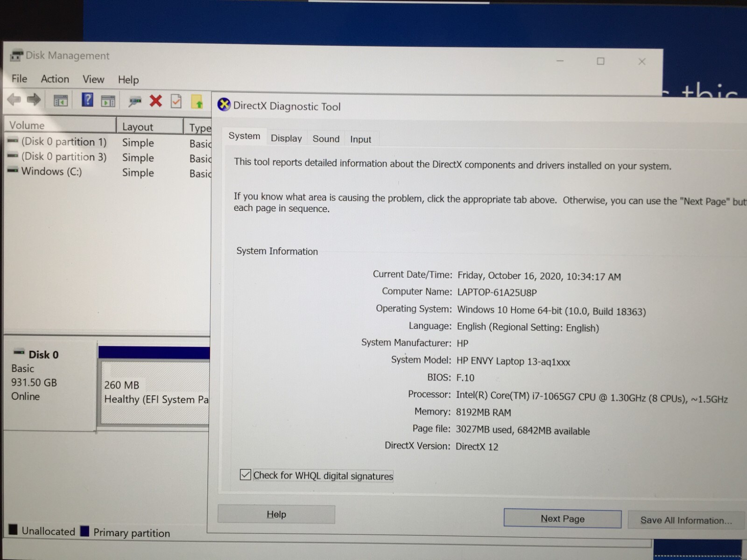
Task: Open the View menu in Disk Management
Action: [93, 79]
